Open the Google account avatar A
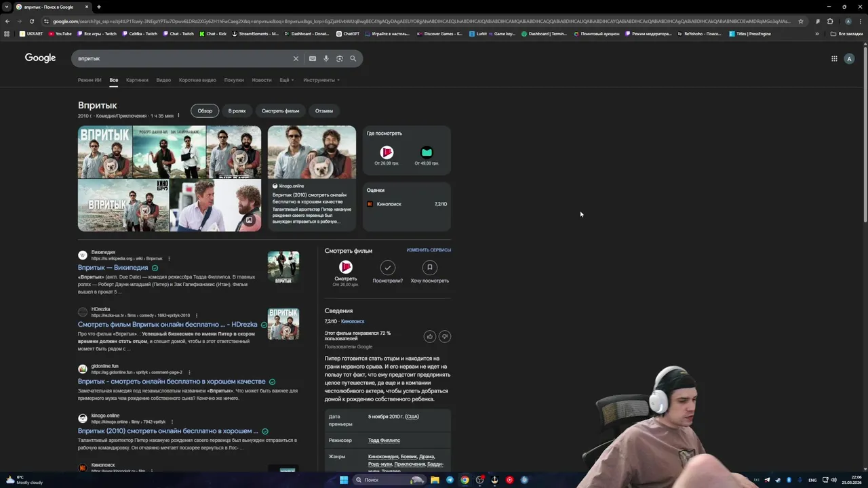The image size is (868, 488). (x=849, y=58)
